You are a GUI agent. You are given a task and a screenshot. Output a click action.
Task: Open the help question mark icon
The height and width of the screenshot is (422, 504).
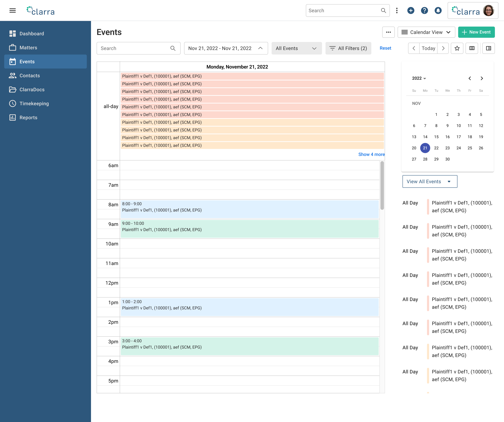point(424,11)
